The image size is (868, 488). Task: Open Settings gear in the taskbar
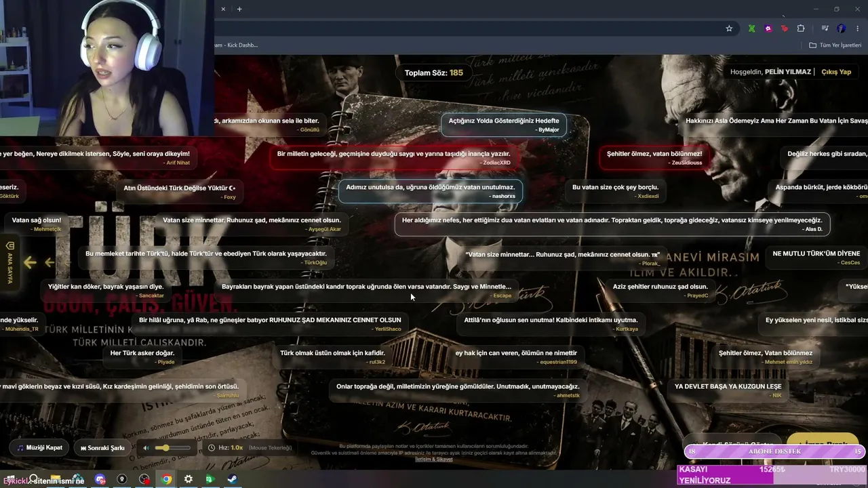click(x=189, y=479)
